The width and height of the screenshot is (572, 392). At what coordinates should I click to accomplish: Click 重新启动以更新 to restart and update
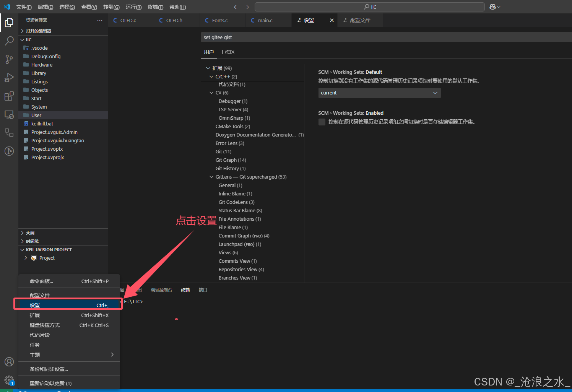[50, 383]
